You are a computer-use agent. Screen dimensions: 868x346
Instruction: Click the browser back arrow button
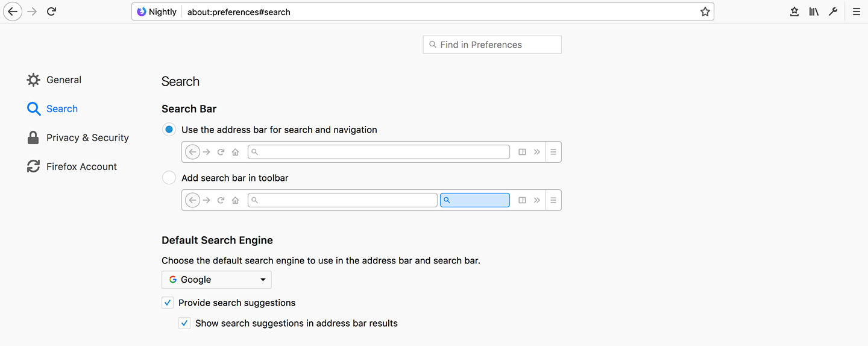pyautogui.click(x=13, y=11)
